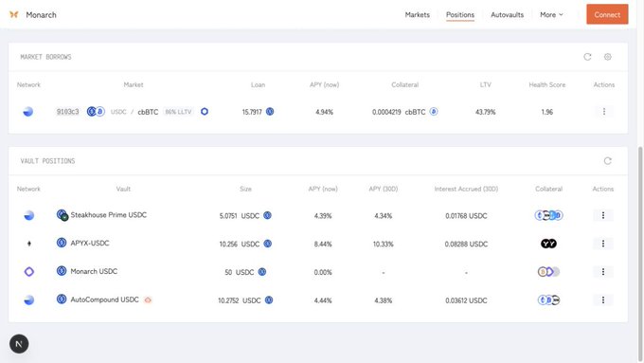The image size is (644, 363).
Task: Click the APYX-USDC vault icon
Action: 62,243
